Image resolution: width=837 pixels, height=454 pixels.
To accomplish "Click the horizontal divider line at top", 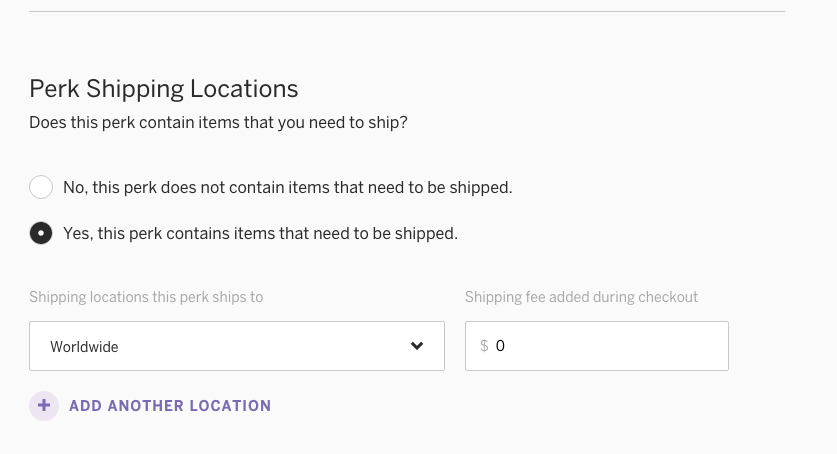I will [407, 11].
